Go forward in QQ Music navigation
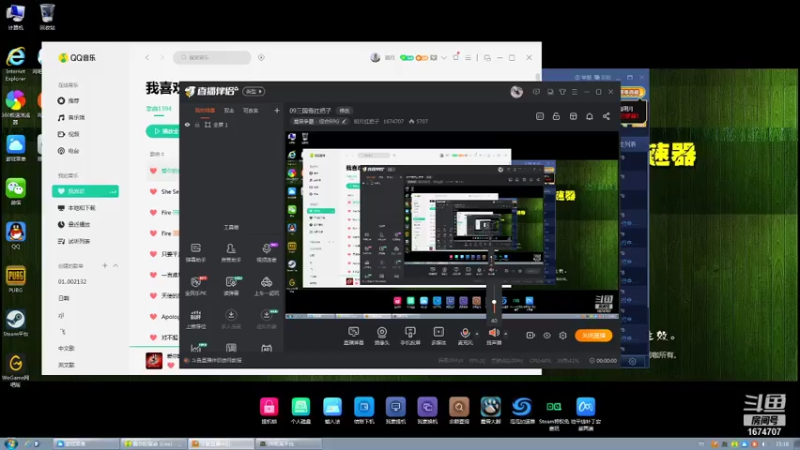This screenshot has height=450, width=800. 162,58
